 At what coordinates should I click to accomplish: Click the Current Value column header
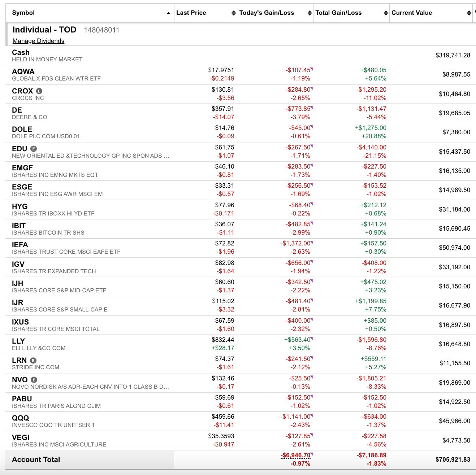(412, 13)
